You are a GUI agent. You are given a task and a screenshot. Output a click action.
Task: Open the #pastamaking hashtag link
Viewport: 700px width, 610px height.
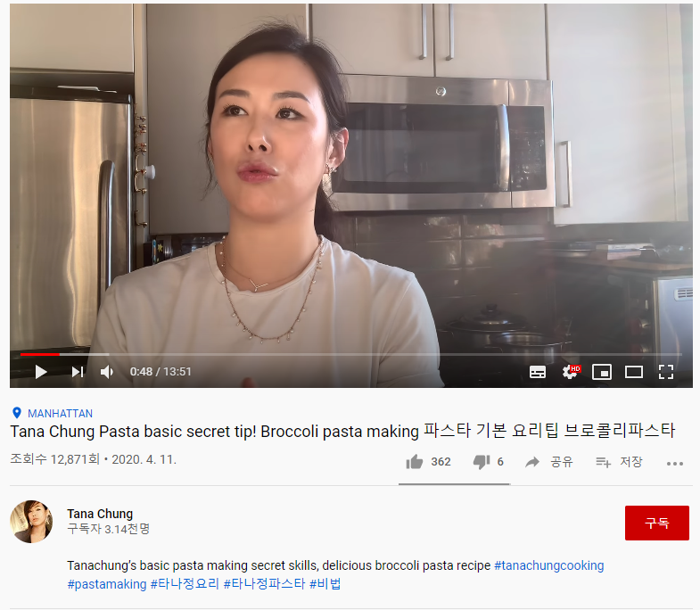(x=107, y=584)
